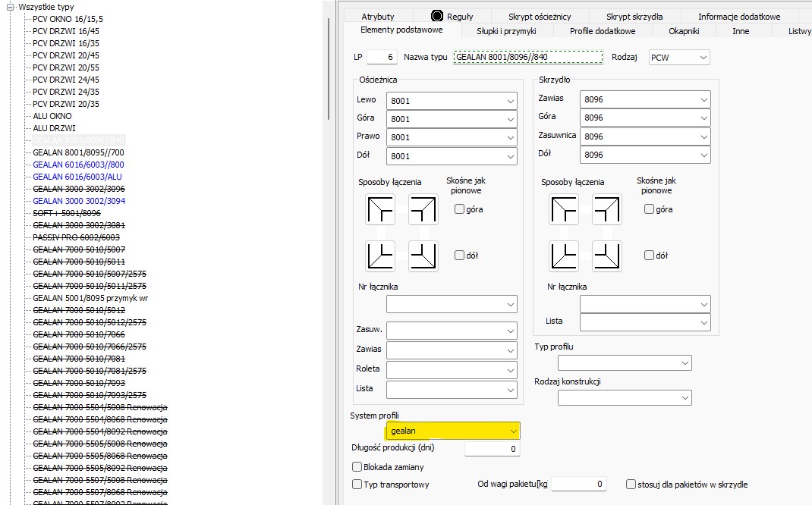Switch to Skrypt skrzydła tab
Viewport: 812px width, 505px height.
634,17
